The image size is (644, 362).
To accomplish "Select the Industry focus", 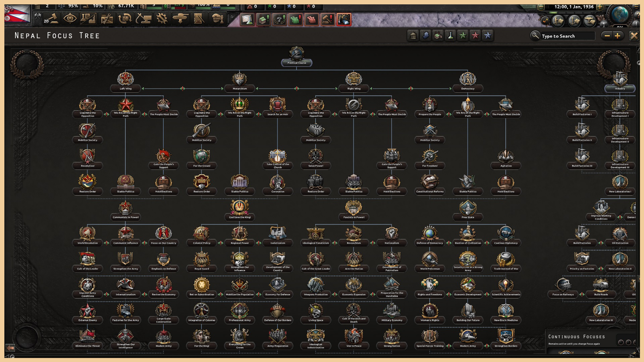I will click(620, 82).
